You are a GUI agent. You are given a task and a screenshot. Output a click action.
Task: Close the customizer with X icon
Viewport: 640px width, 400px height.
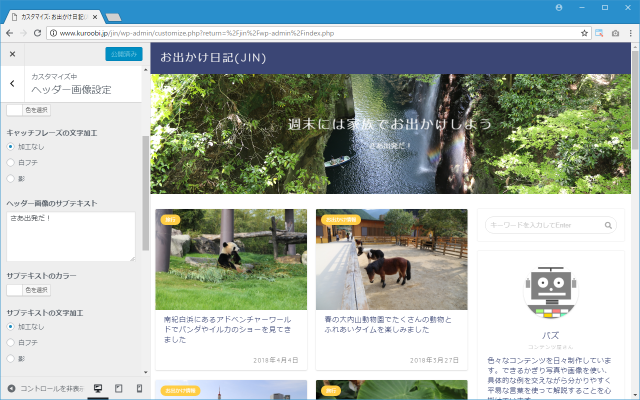12,54
